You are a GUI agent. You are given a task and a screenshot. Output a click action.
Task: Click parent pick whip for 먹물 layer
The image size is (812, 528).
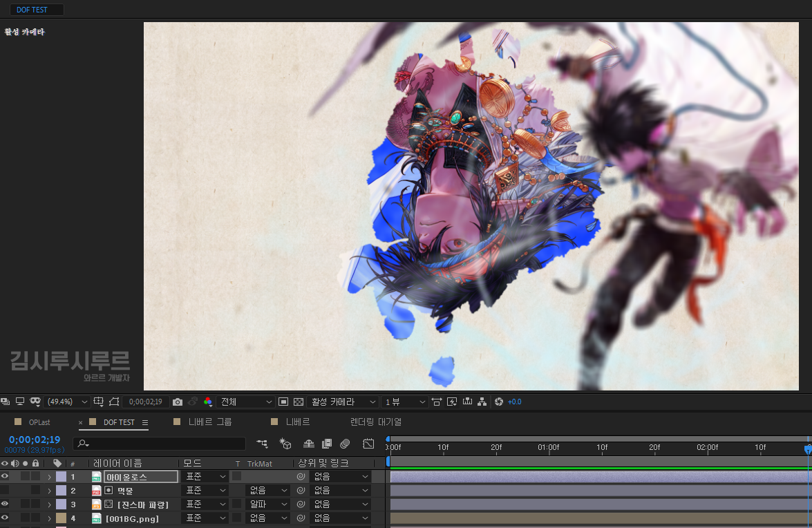point(301,490)
